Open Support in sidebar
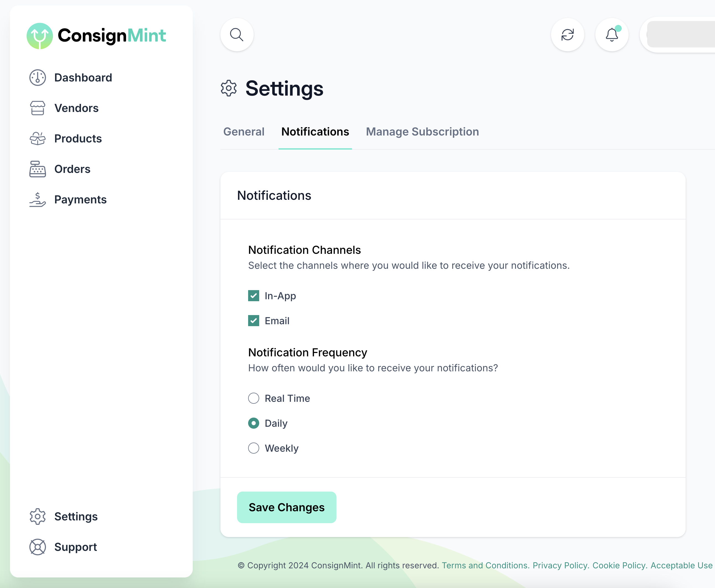This screenshot has height=588, width=715. pos(76,547)
